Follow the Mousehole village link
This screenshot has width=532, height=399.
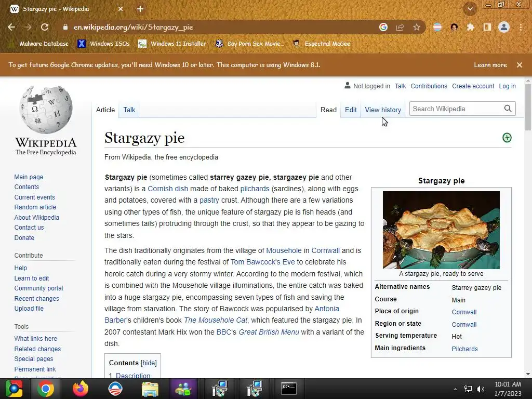pyautogui.click(x=284, y=251)
